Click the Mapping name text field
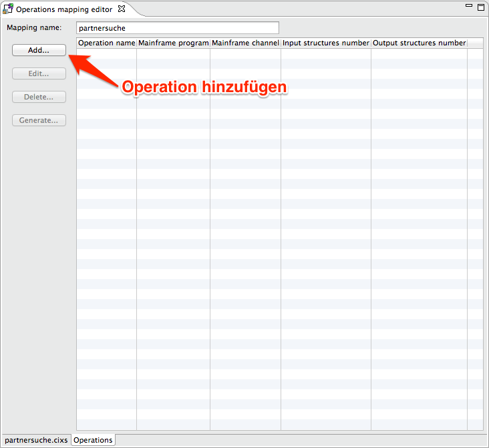The width and height of the screenshot is (489, 448). click(176, 28)
